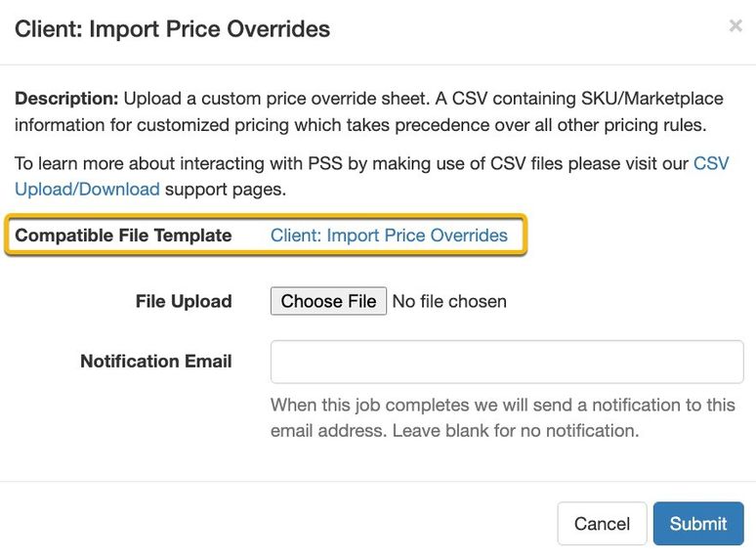This screenshot has height=560, width=756.
Task: Click the Choose File button
Action: (328, 301)
